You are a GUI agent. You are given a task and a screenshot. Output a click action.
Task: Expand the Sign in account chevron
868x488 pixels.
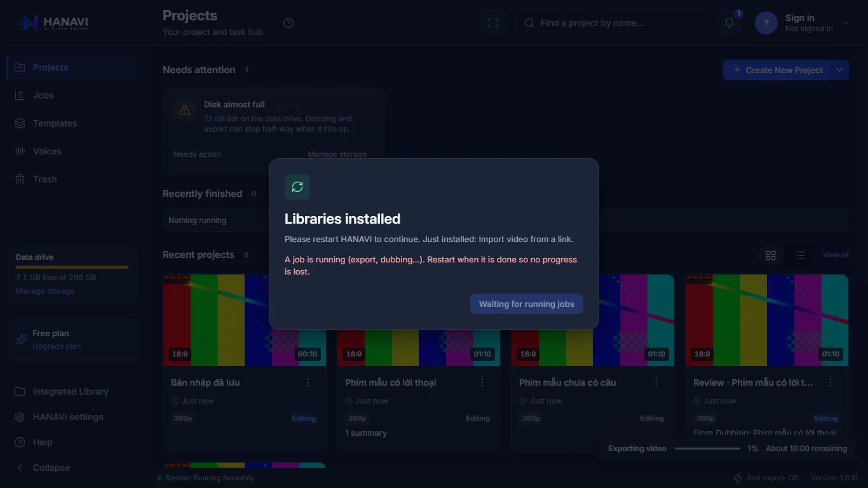(x=845, y=23)
